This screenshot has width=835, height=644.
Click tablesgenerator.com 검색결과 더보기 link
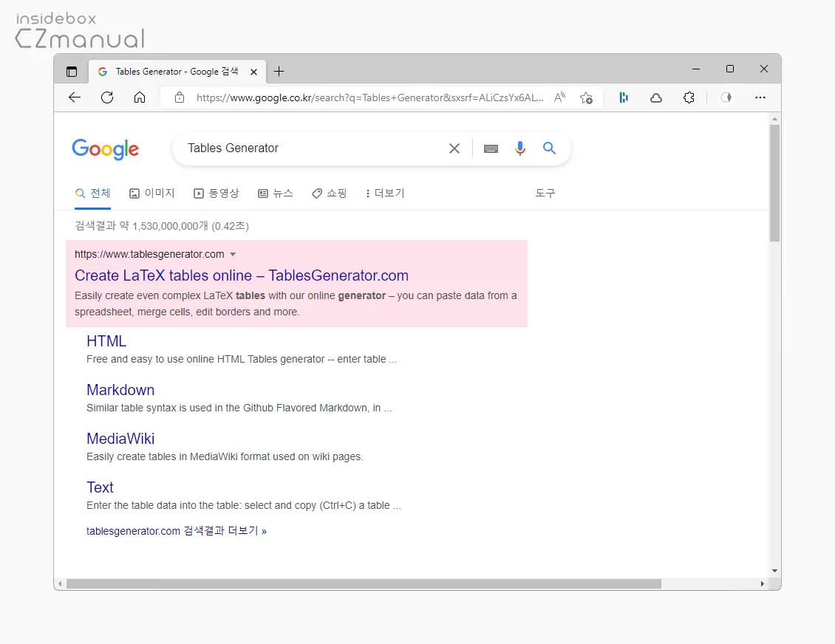point(177,531)
